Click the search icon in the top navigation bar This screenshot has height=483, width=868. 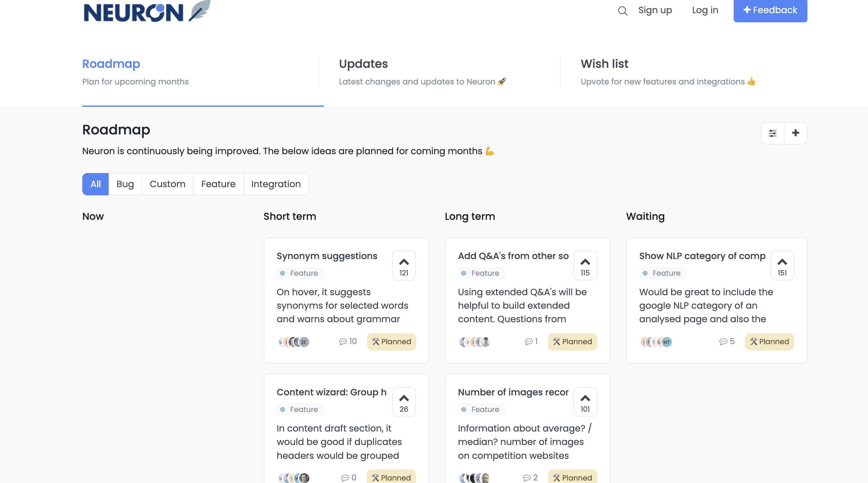[622, 10]
